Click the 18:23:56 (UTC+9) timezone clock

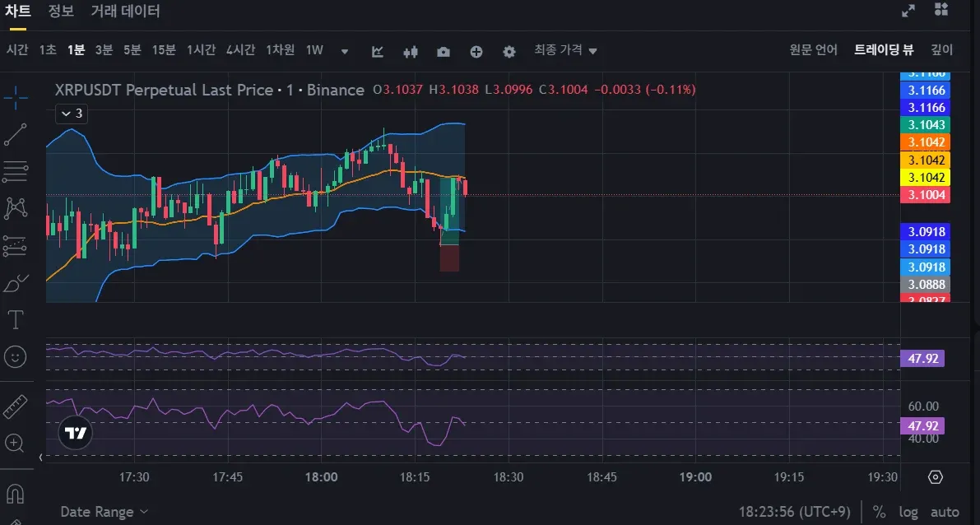pos(794,512)
